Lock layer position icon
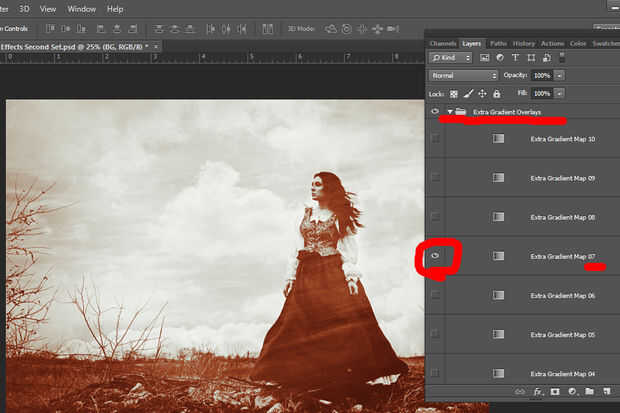 pyautogui.click(x=481, y=93)
